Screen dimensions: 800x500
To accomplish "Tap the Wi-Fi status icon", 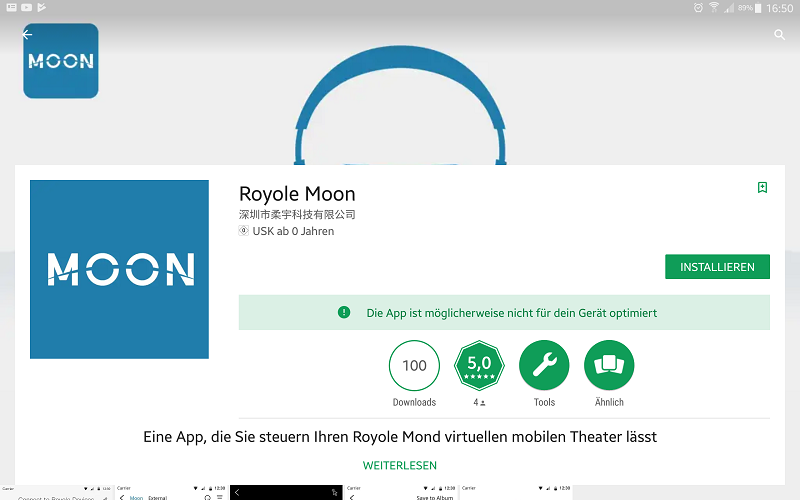I will pos(714,7).
